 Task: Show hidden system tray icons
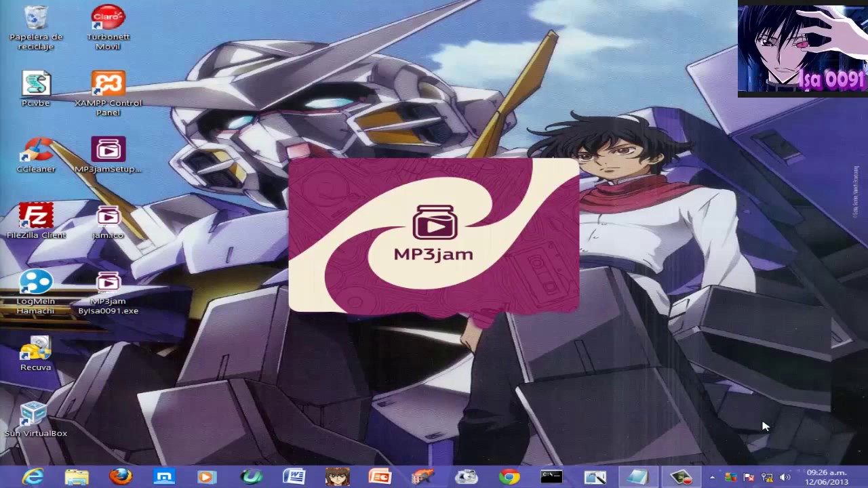click(x=712, y=477)
